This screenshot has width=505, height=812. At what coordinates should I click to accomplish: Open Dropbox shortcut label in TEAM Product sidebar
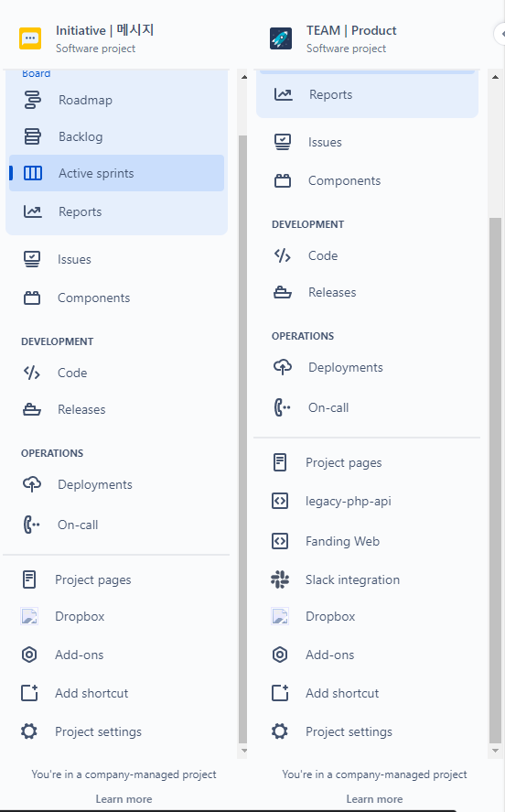(x=330, y=616)
